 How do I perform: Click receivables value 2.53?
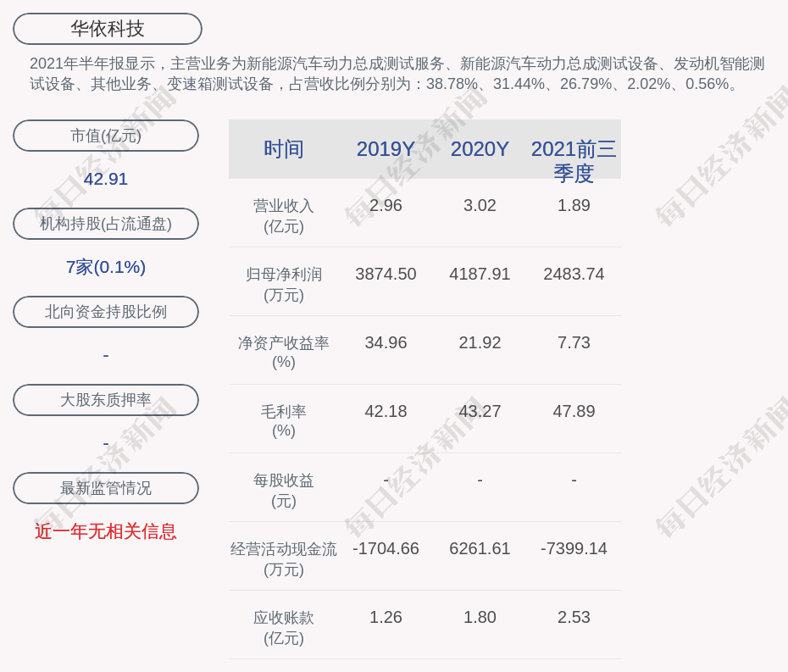click(x=574, y=617)
